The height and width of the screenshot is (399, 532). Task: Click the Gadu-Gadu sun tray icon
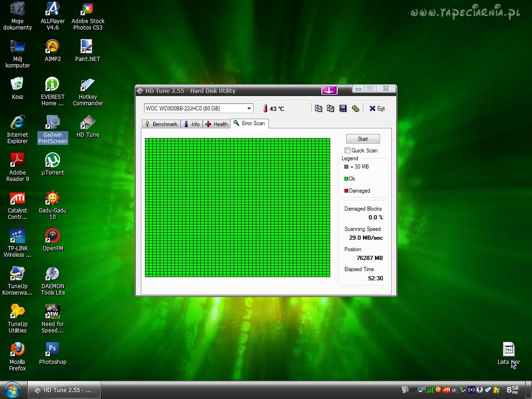point(438,390)
